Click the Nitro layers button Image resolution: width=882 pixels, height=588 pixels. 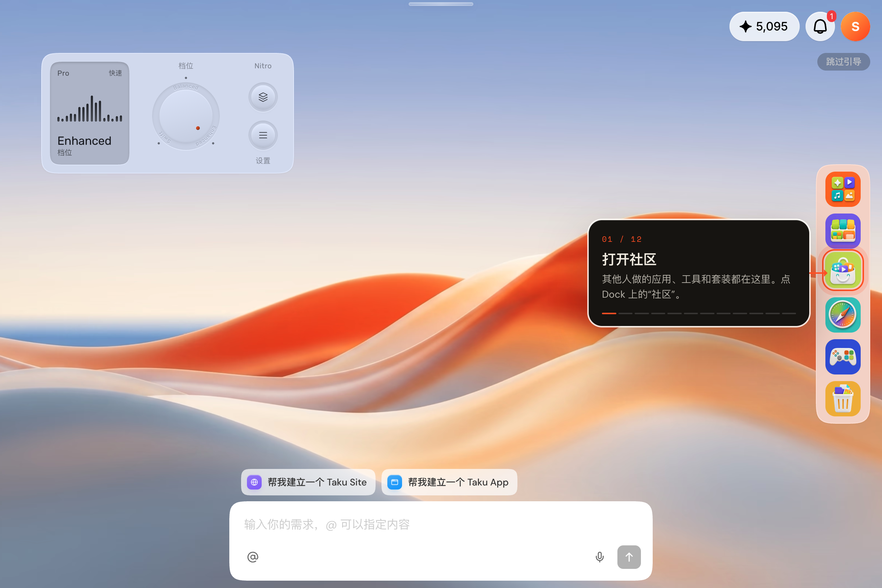point(263,97)
